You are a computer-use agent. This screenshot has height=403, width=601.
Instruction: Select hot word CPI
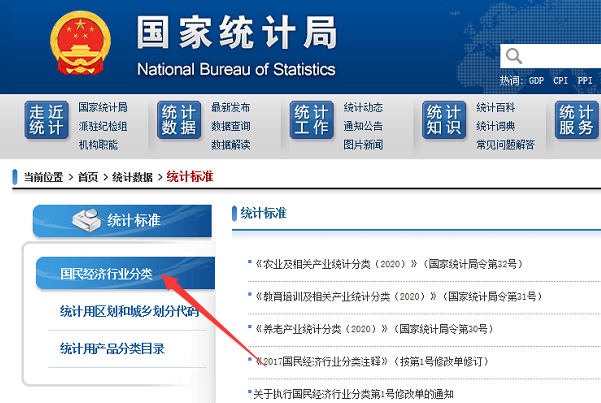tap(560, 81)
